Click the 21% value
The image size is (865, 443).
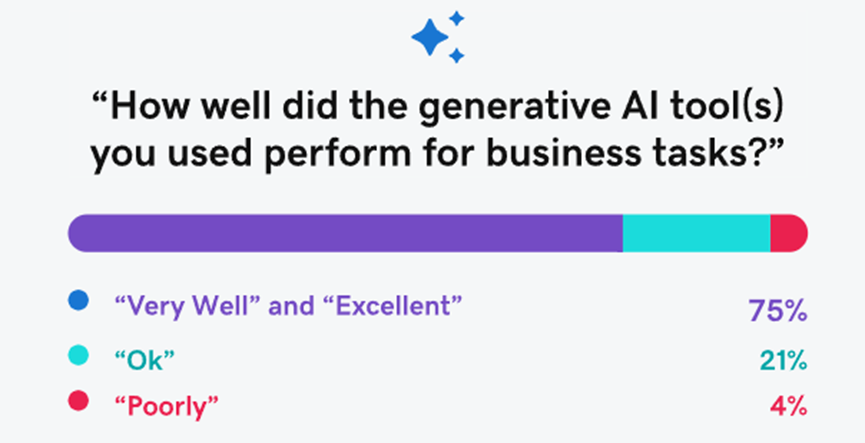pos(783,361)
